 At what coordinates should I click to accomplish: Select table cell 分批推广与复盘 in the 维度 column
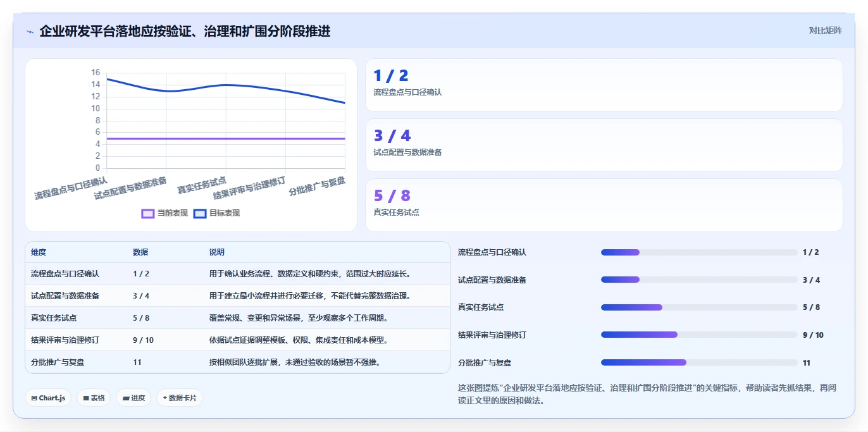point(58,362)
